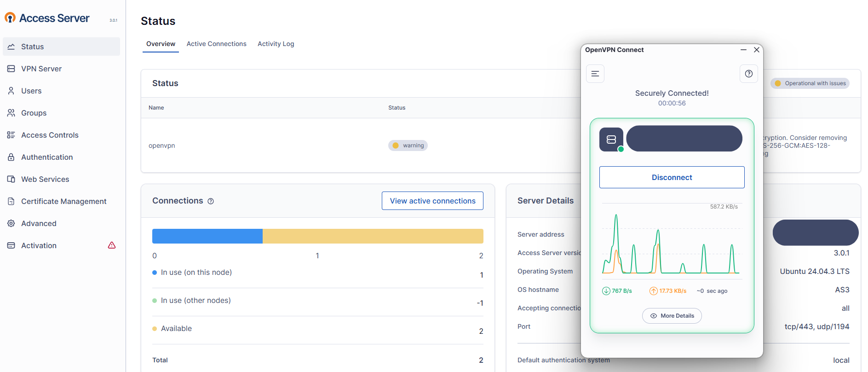Click the Activation card icon

click(x=11, y=245)
